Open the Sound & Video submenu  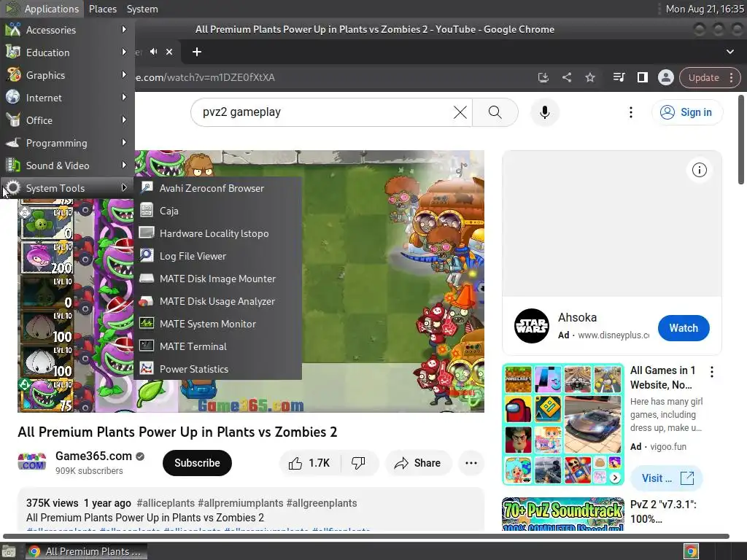[x=67, y=166]
